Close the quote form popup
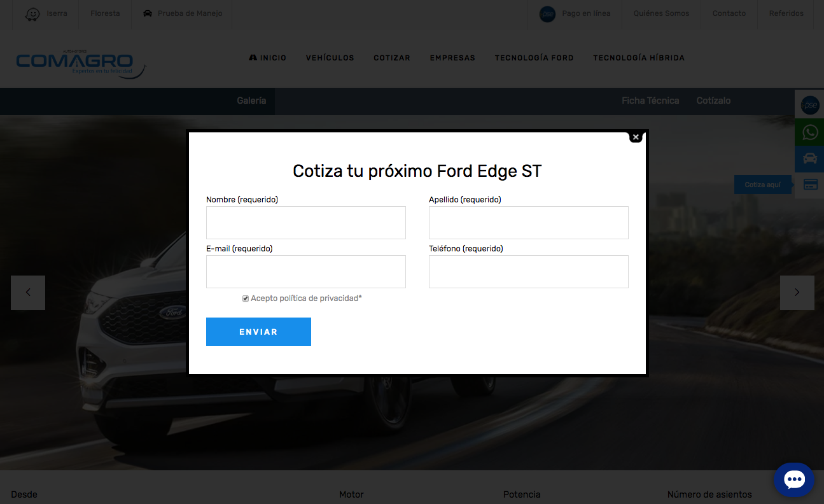The image size is (824, 504). click(636, 137)
